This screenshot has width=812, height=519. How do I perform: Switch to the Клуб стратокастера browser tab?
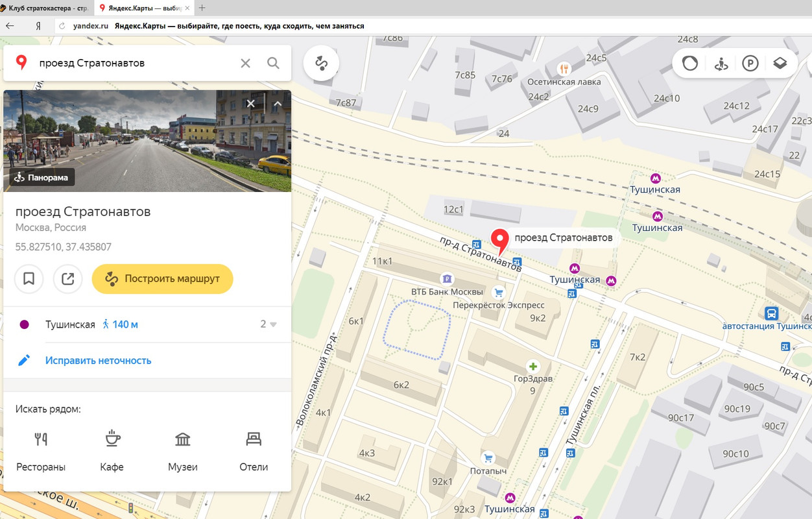(x=45, y=8)
